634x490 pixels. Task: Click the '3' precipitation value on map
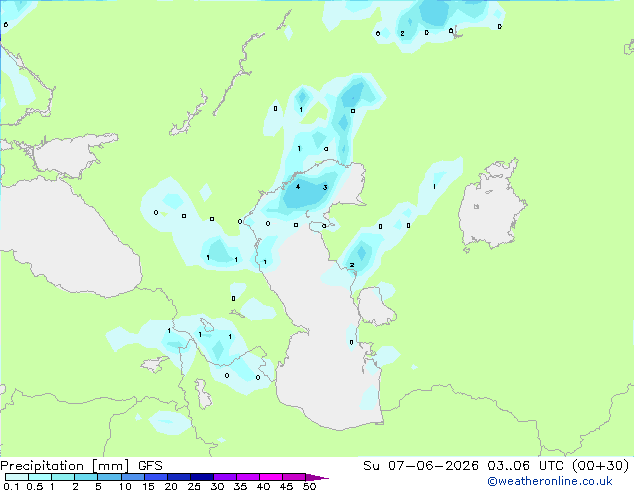[325, 187]
